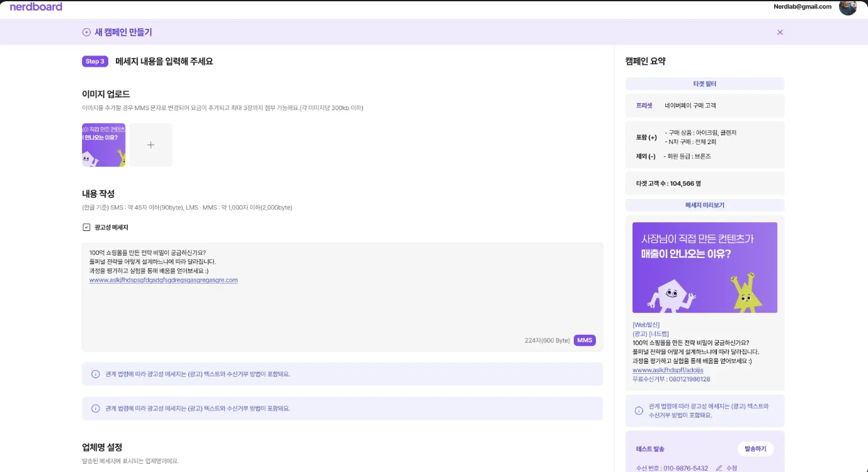Open the user profile avatar
868x472 pixels.
(x=847, y=7)
